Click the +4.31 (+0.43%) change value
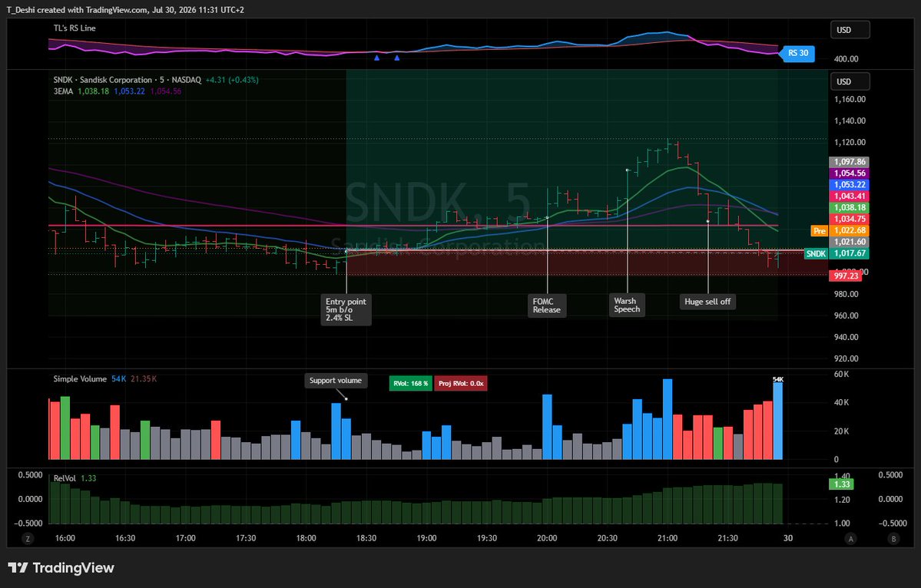921x588 pixels. pos(232,80)
